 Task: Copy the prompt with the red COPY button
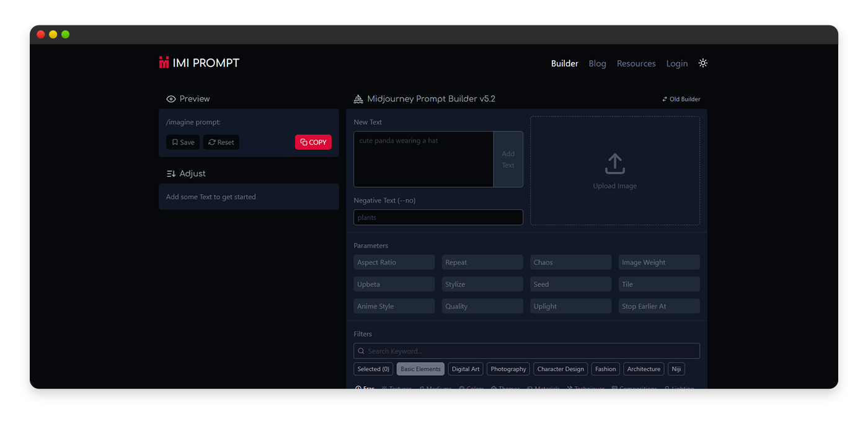[313, 142]
